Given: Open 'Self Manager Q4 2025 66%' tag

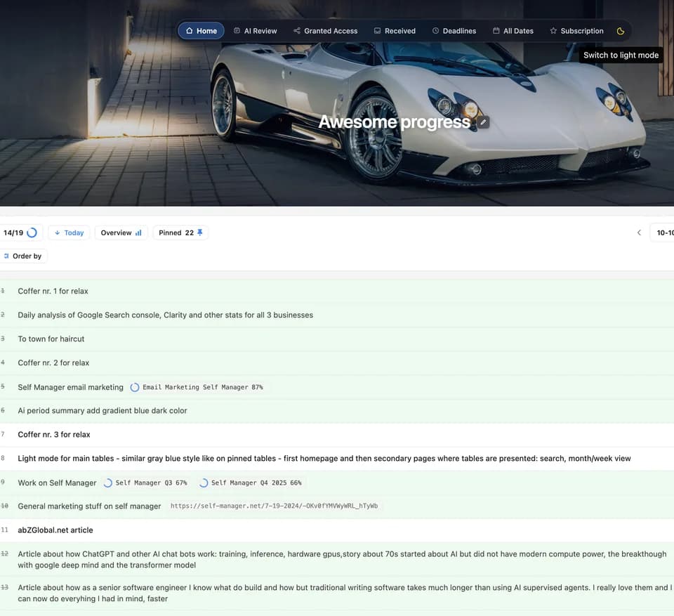Looking at the screenshot, I should pos(251,483).
